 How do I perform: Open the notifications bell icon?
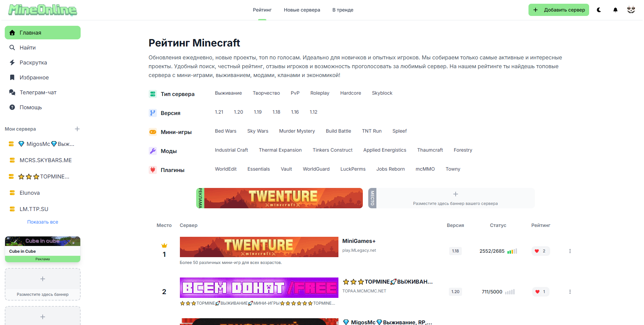pos(615,10)
